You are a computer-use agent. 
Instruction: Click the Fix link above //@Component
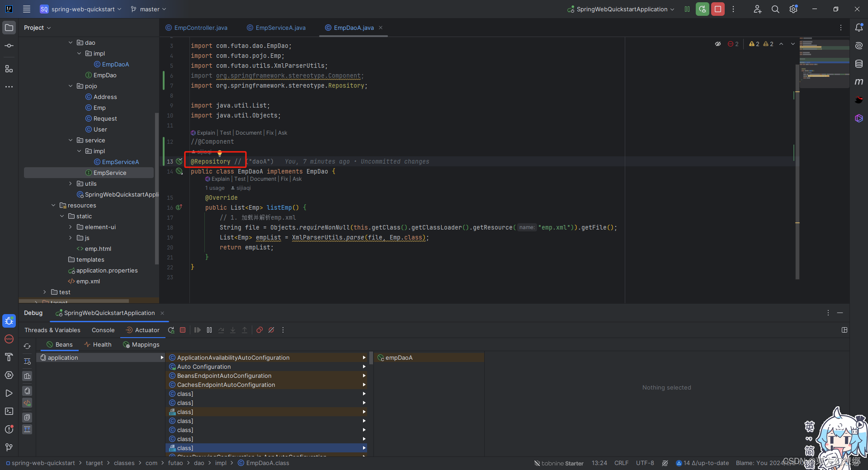point(270,132)
